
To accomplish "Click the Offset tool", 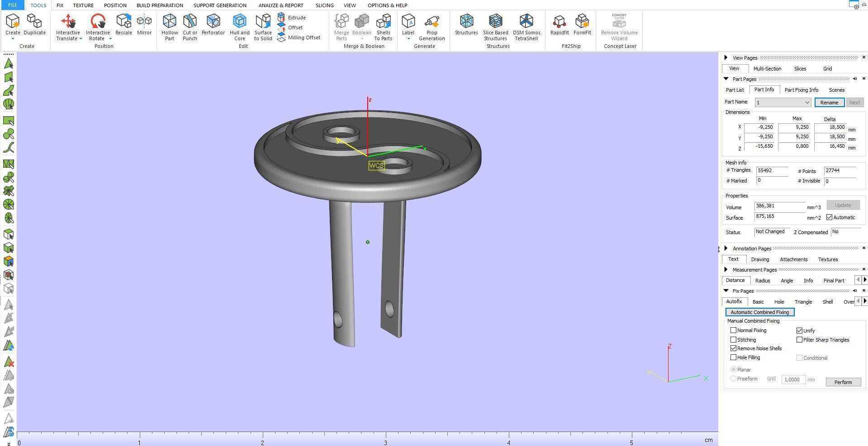I will [x=290, y=28].
